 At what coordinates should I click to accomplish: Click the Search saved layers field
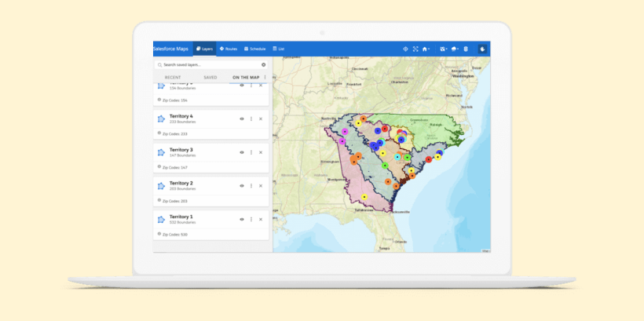tap(208, 64)
